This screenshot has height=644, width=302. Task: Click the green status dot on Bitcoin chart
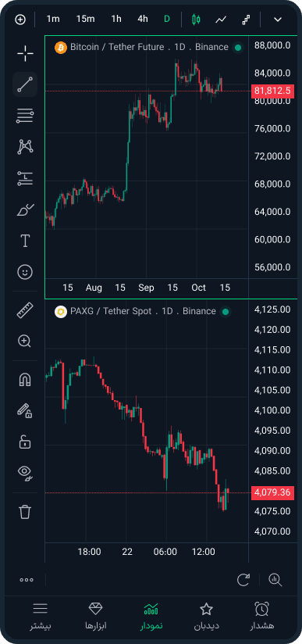[237, 48]
